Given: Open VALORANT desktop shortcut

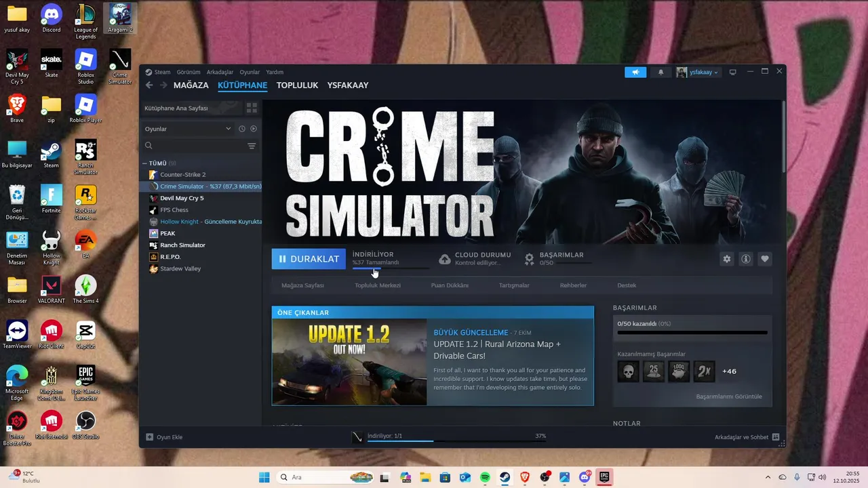Looking at the screenshot, I should tap(52, 290).
